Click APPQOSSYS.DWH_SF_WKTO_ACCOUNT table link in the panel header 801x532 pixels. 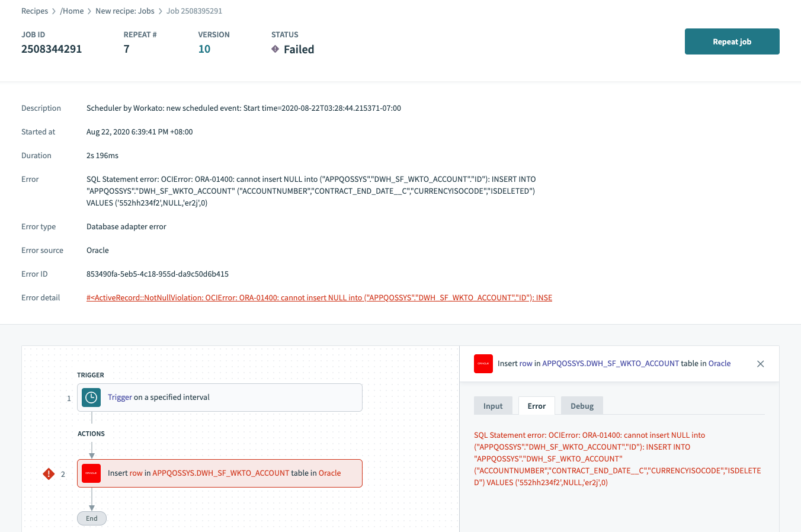point(610,364)
